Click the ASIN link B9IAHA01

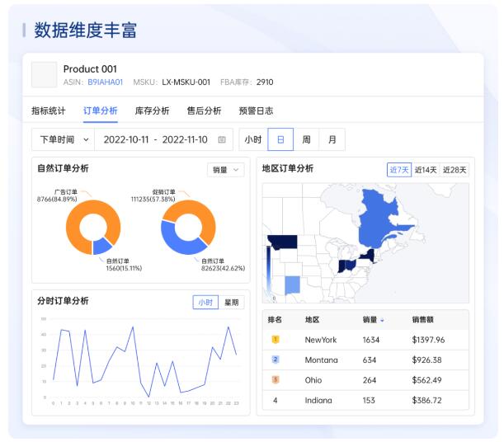coord(105,82)
